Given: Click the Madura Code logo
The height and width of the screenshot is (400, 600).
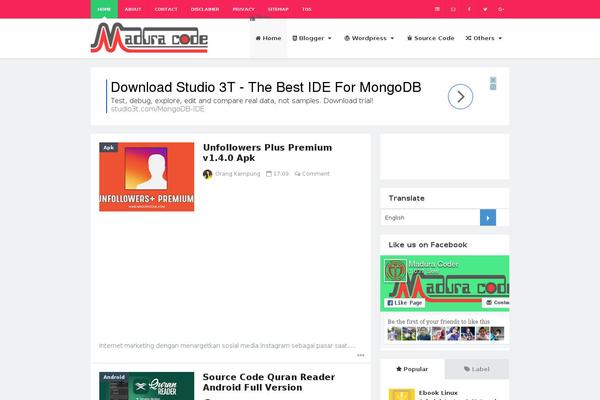Looking at the screenshot, I should point(149,38).
